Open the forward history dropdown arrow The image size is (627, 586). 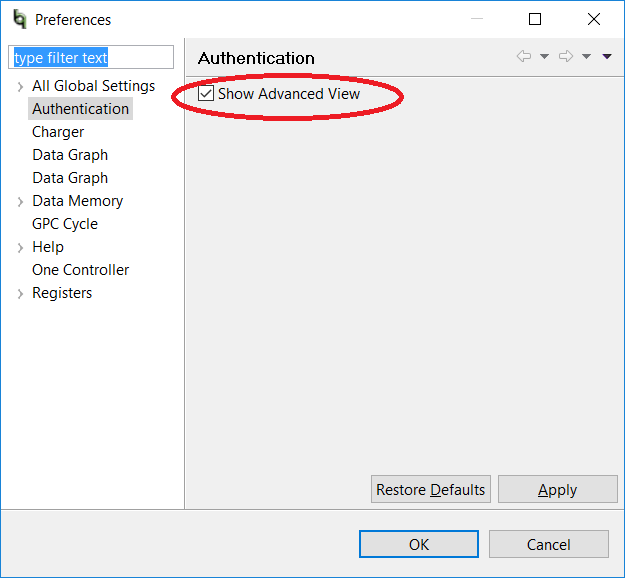[x=587, y=57]
